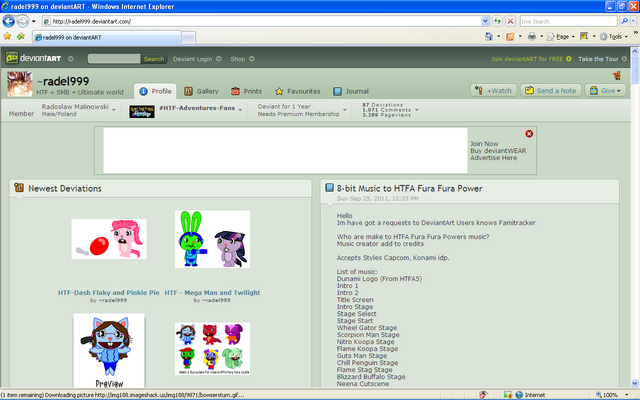Viewport: 640px width, 400px height.
Task: Open the Favourites tab
Action: [x=298, y=91]
